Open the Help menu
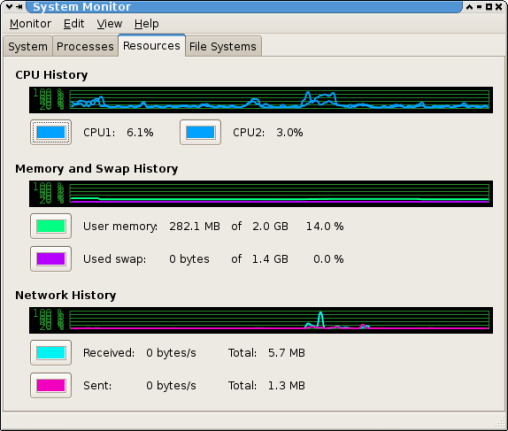The width and height of the screenshot is (508, 431). [x=146, y=24]
